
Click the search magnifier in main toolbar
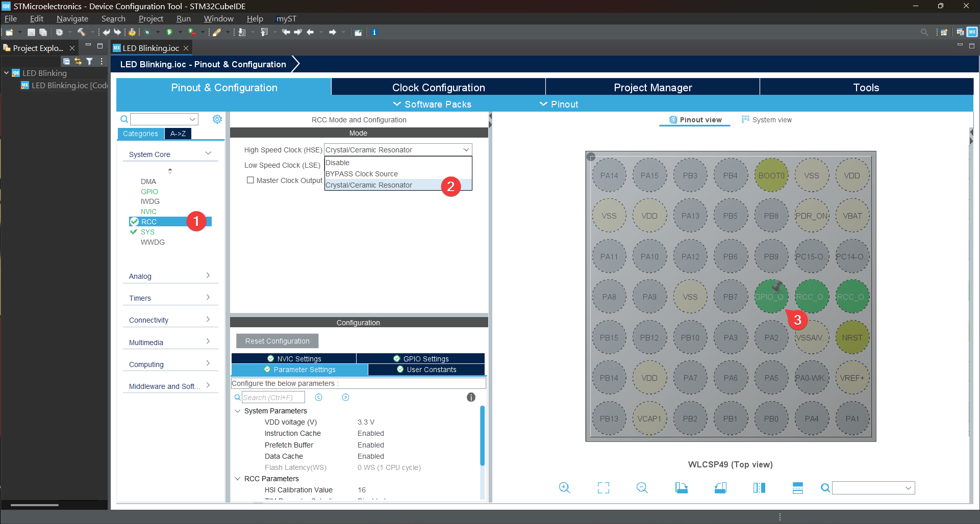click(x=924, y=32)
